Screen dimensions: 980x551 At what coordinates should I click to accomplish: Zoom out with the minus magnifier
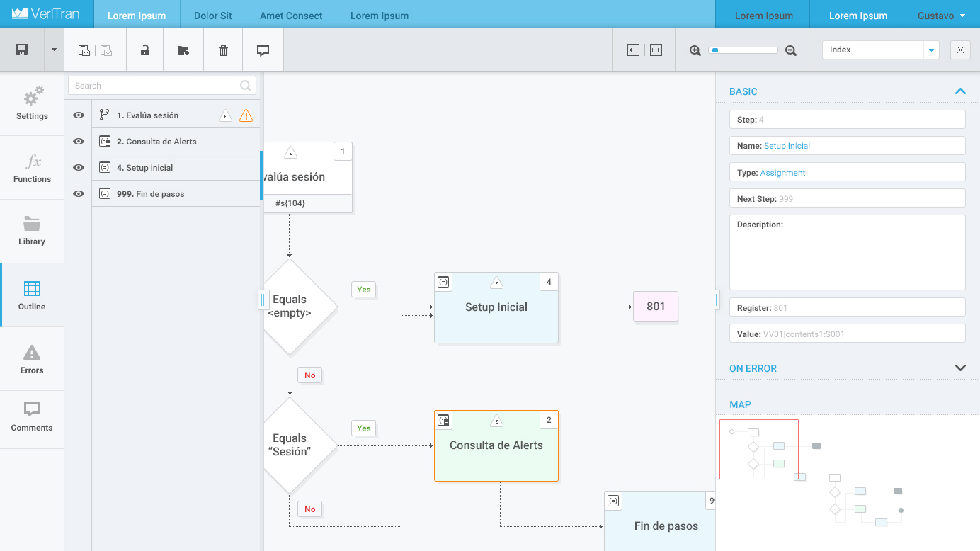(791, 50)
